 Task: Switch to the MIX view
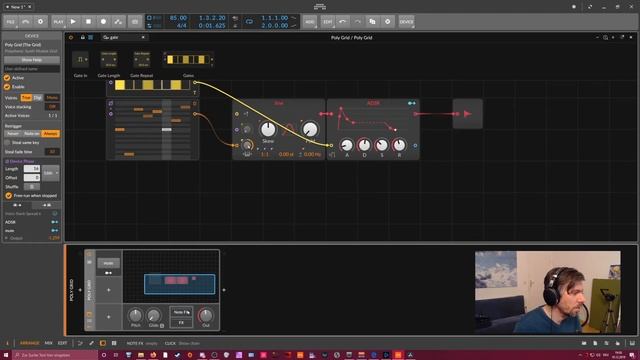point(49,343)
